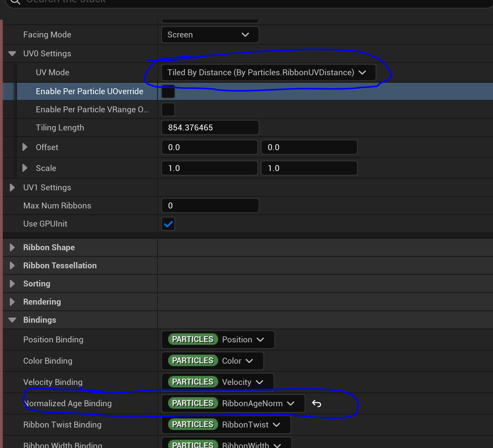This screenshot has width=493, height=448.
Task: Enable Per Particle UOverride checkbox
Action: click(168, 91)
